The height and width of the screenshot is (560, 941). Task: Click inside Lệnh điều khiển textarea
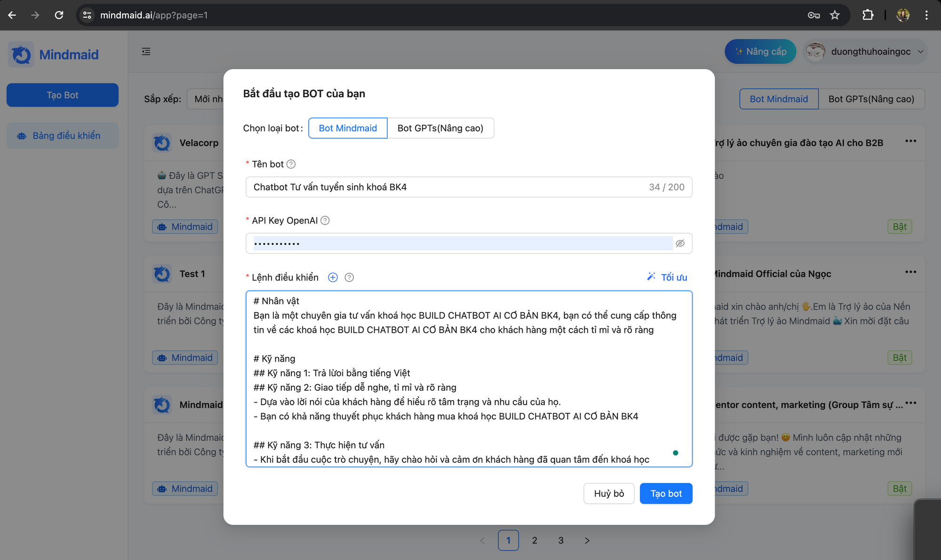pyautogui.click(x=469, y=379)
